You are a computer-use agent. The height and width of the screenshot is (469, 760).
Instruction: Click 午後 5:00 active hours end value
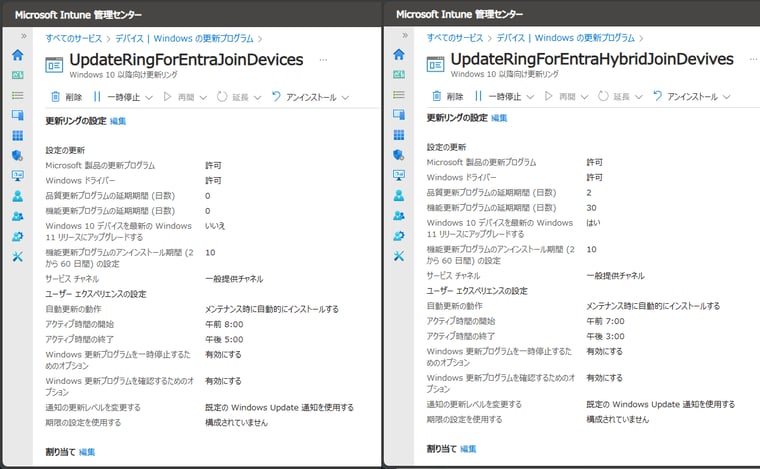[224, 339]
